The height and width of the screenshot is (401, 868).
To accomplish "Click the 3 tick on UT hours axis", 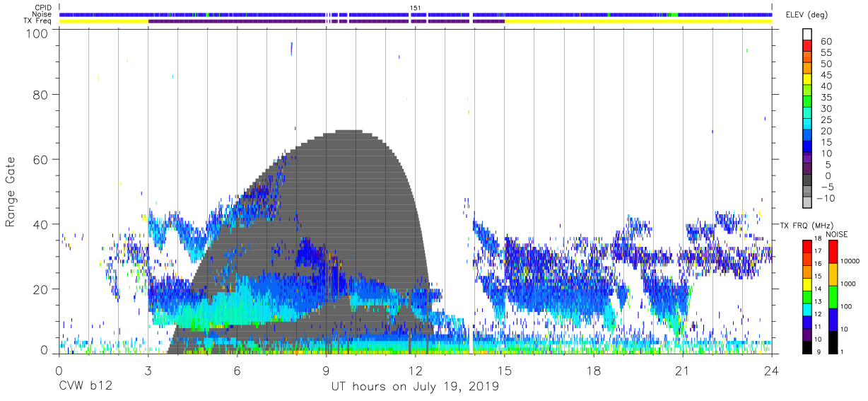I will tap(148, 371).
